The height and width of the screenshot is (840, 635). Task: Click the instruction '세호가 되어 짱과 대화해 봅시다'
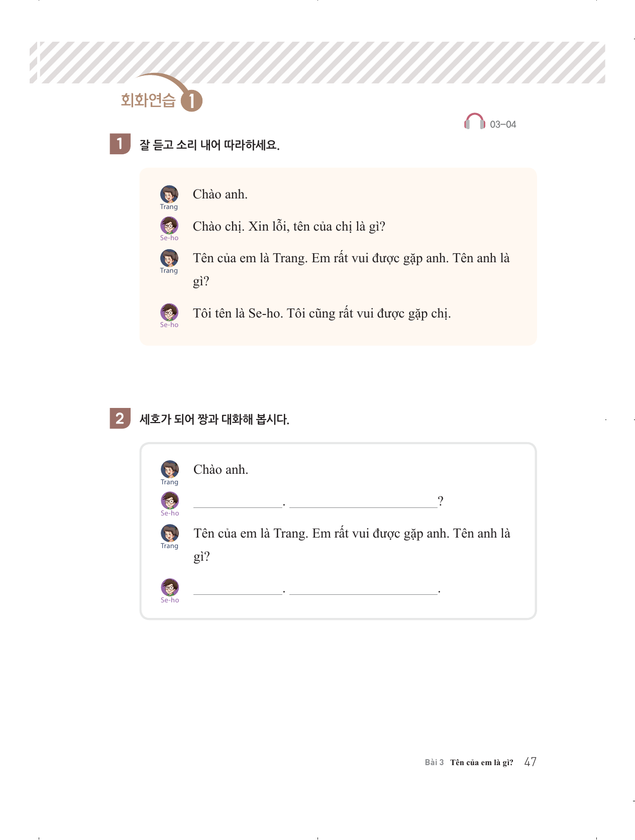click(x=214, y=419)
